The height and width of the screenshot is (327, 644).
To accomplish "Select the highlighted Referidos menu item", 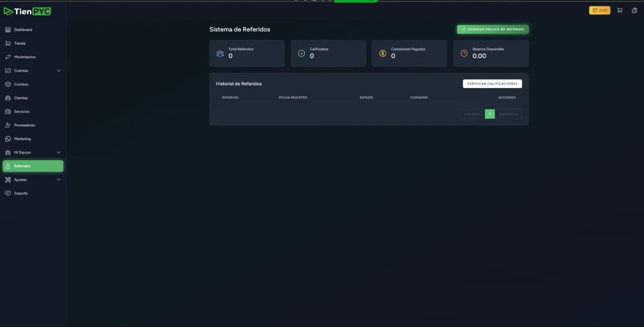I will [33, 166].
